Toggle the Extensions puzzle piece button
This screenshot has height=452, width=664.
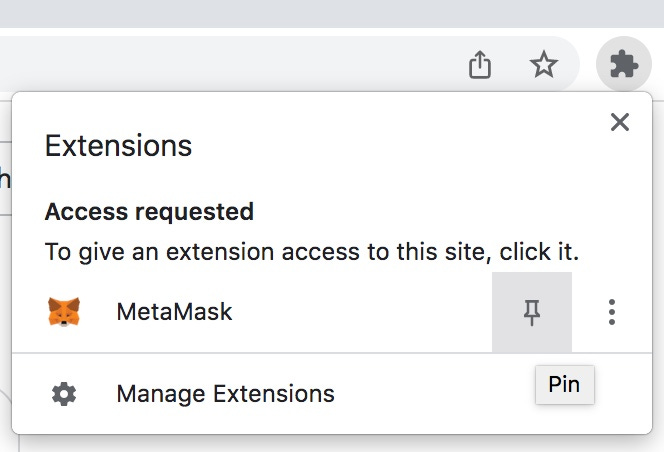pyautogui.click(x=623, y=64)
